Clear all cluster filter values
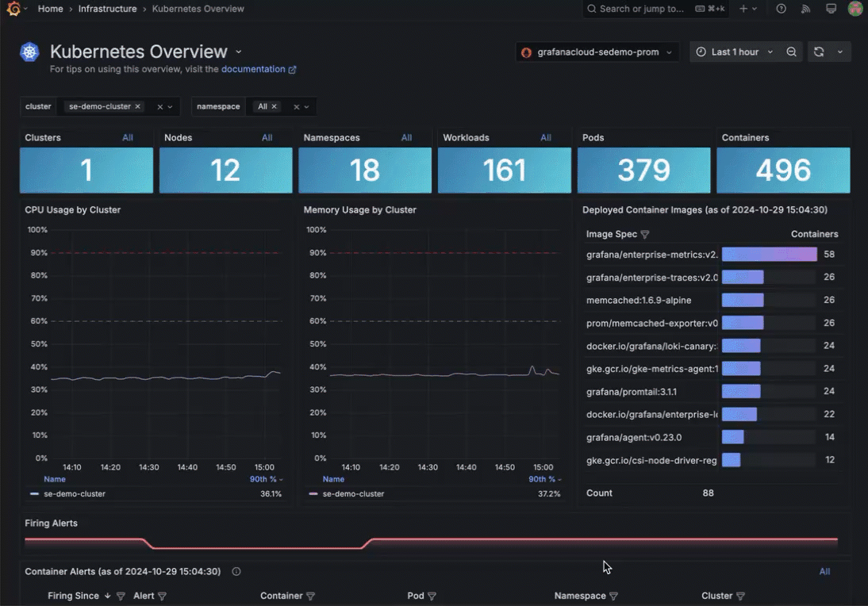Image resolution: width=868 pixels, height=606 pixels. (160, 107)
